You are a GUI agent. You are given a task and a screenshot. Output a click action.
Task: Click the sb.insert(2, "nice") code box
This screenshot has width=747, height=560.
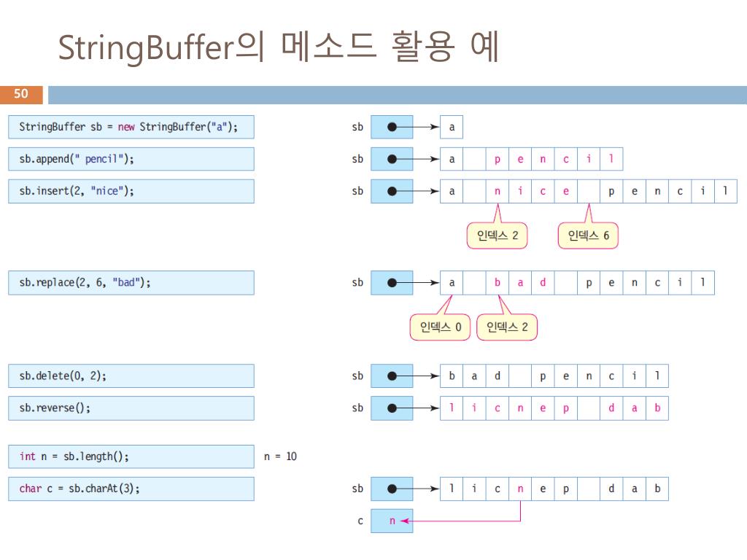[x=131, y=191]
